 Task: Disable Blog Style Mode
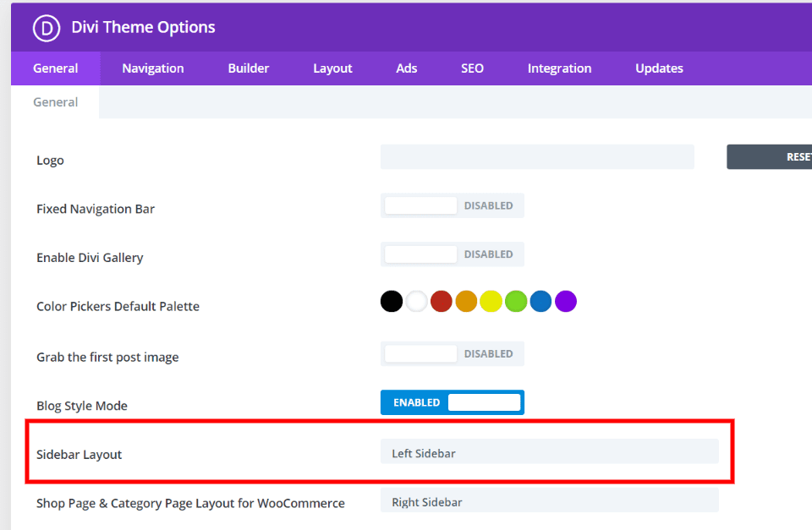[x=452, y=402]
